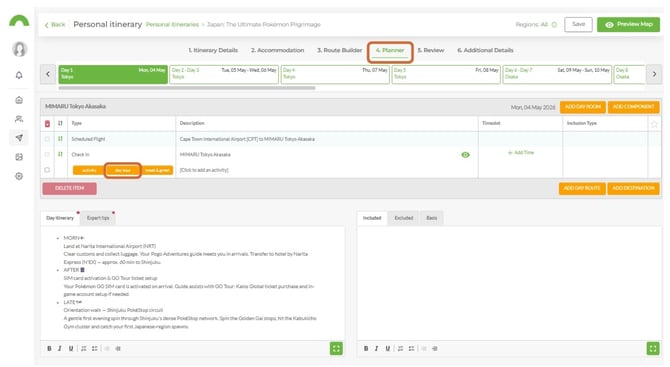Go to step 3. Route Builder
The width and height of the screenshot is (670, 367).
[339, 50]
